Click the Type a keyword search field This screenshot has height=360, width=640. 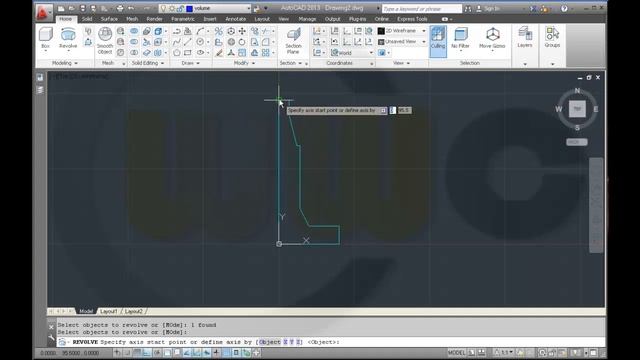coord(422,9)
